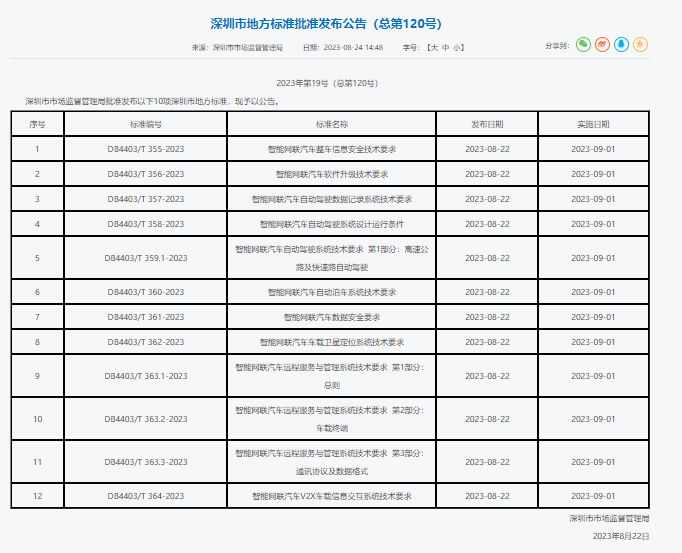Select standard number DB4403/T 355-2023

pos(145,149)
